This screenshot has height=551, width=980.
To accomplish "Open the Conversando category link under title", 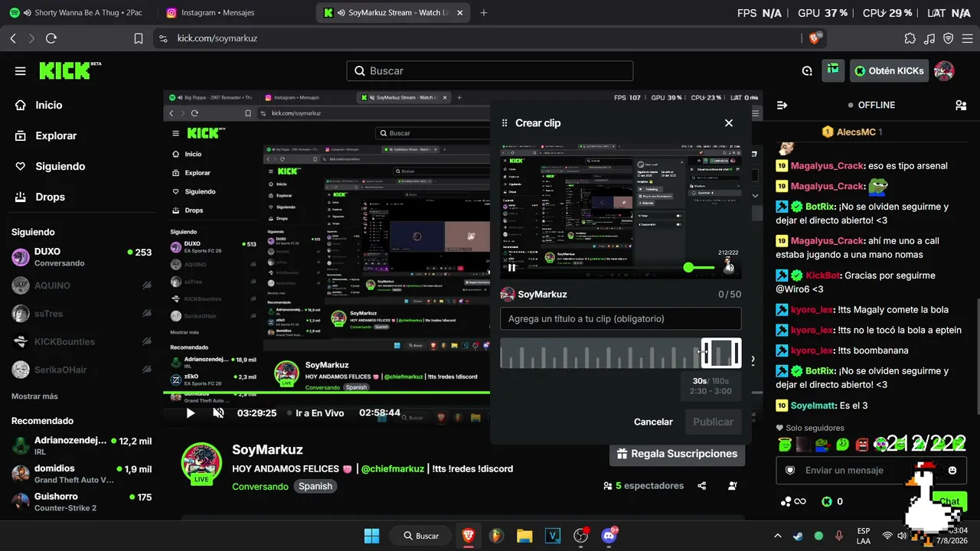I will 260,486.
